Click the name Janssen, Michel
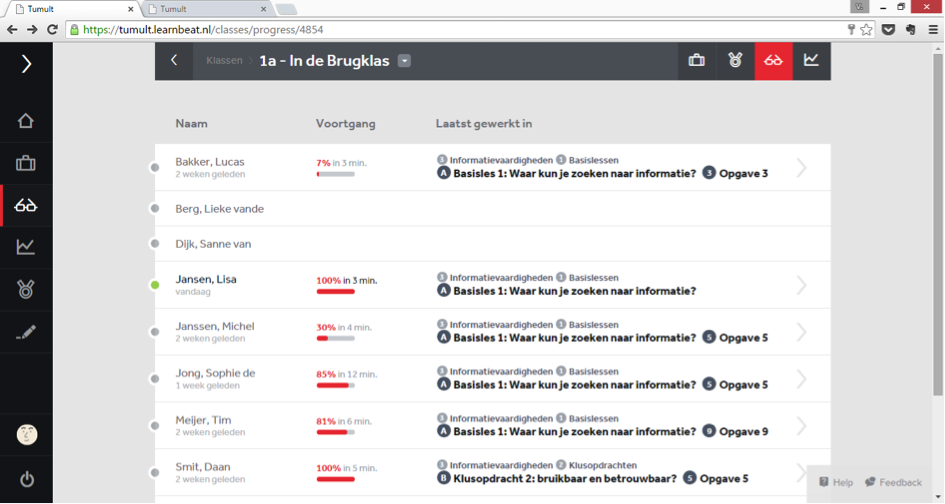Viewport: 945px width, 504px height. [x=215, y=326]
